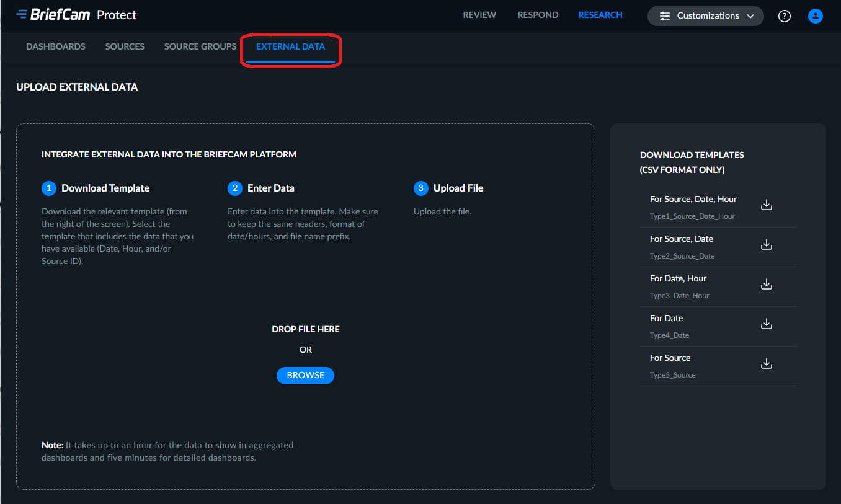
Task: Click the Customizations sliders icon
Action: coord(665,16)
